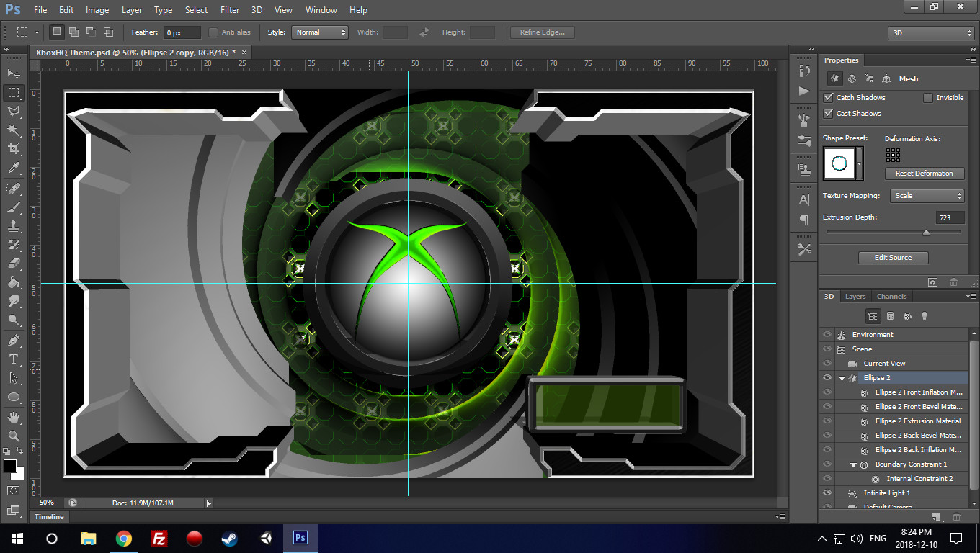Toggle Ellipse 2 Extrusion Material visibility

[827, 421]
